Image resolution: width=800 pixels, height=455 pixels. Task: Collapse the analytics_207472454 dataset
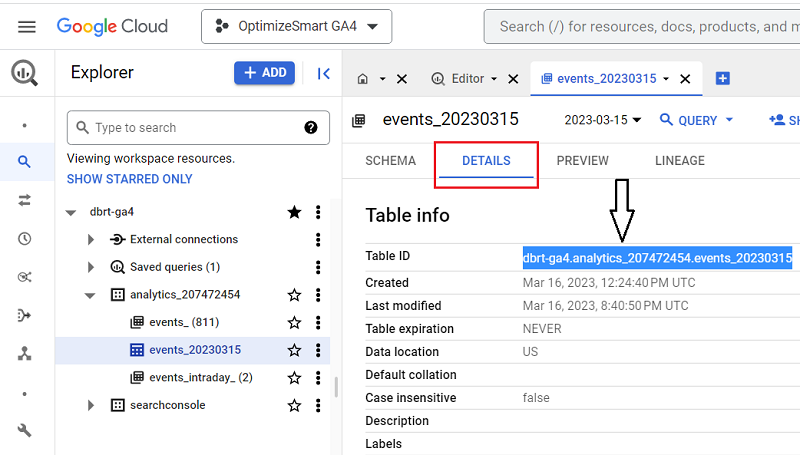pyautogui.click(x=90, y=295)
